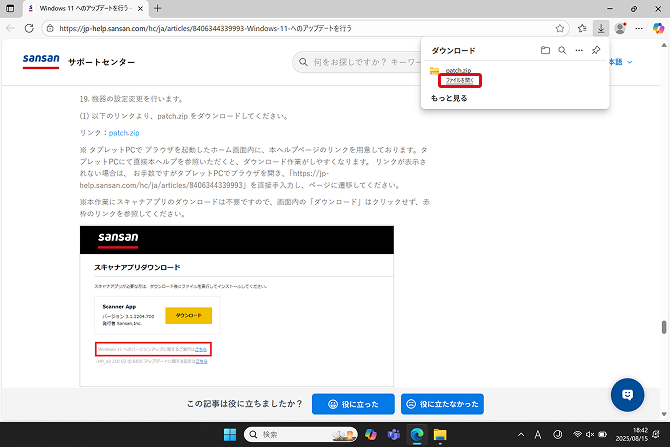The image size is (670, 447).
Task: Expand the language dropdown chevron
Action: pyautogui.click(x=629, y=62)
